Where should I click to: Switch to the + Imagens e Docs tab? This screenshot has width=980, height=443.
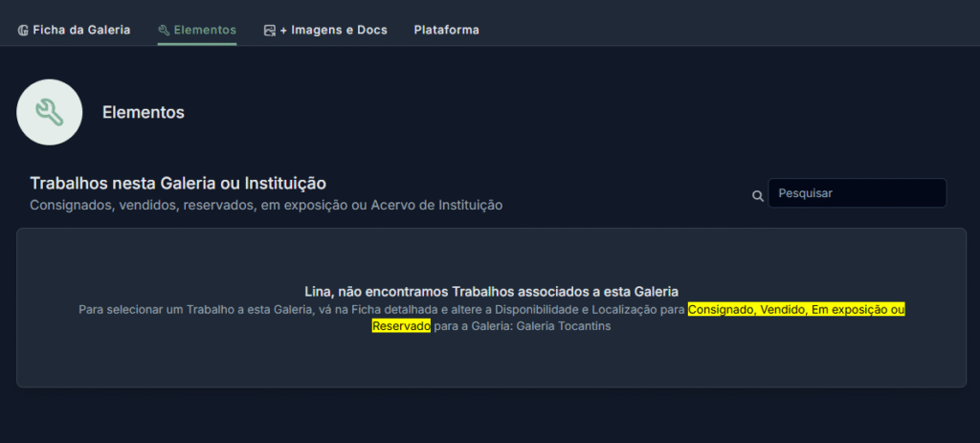(x=325, y=30)
